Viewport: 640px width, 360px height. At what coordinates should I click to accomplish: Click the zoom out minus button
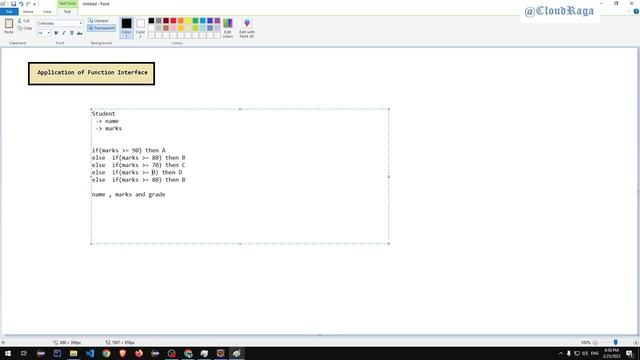coord(595,342)
